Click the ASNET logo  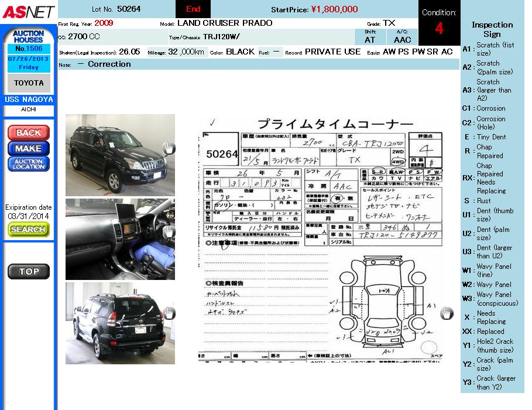pos(28,12)
